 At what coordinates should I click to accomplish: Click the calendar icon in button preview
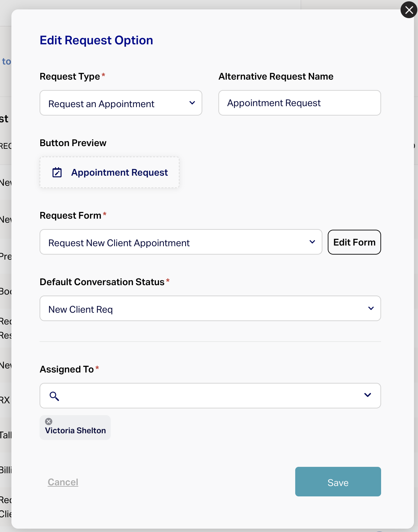[x=57, y=173]
